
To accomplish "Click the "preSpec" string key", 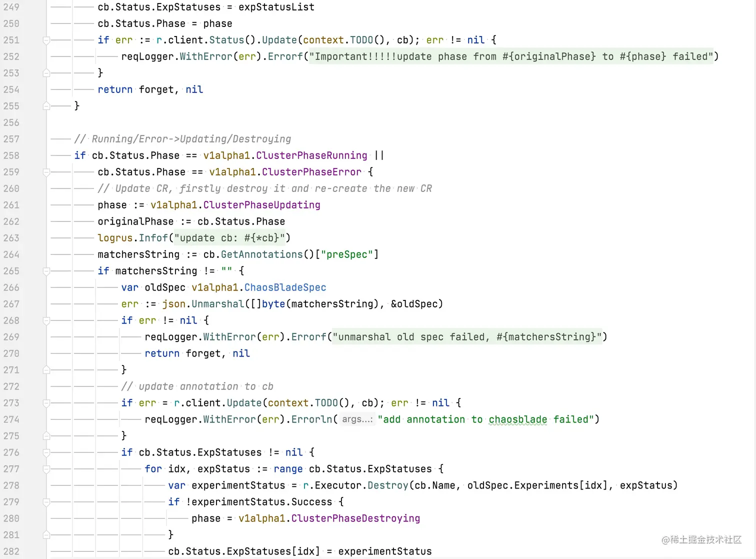I will pyautogui.click(x=346, y=254).
